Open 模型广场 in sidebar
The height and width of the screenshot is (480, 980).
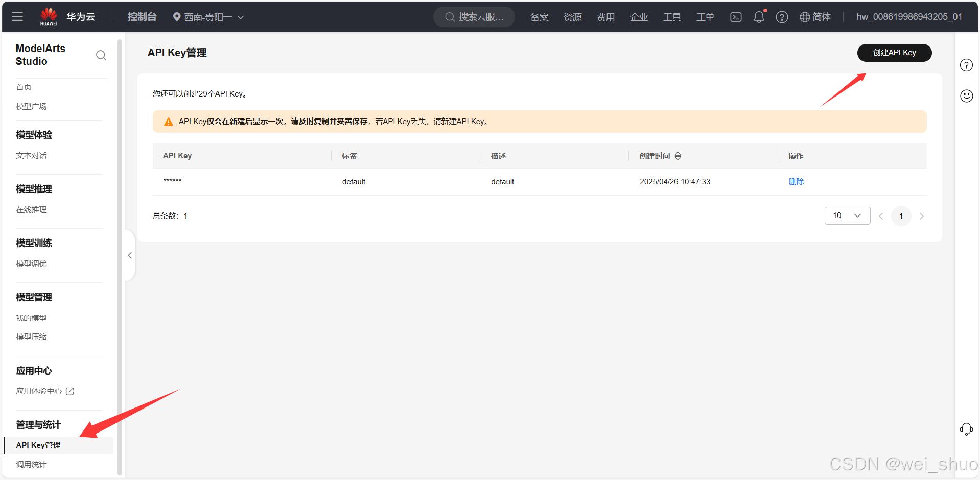pyautogui.click(x=31, y=106)
